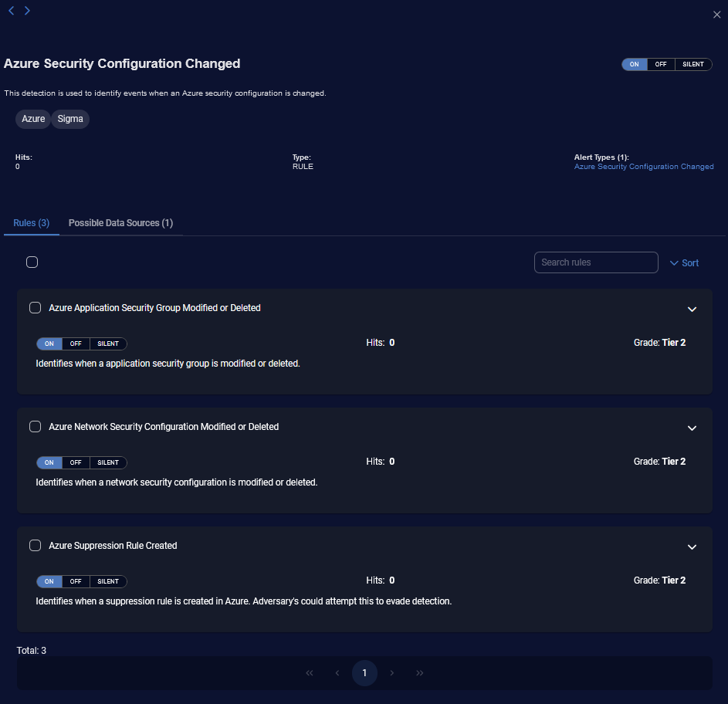Go to next detection using right arrow
Viewport: 728px width, 704px height.
[27, 11]
